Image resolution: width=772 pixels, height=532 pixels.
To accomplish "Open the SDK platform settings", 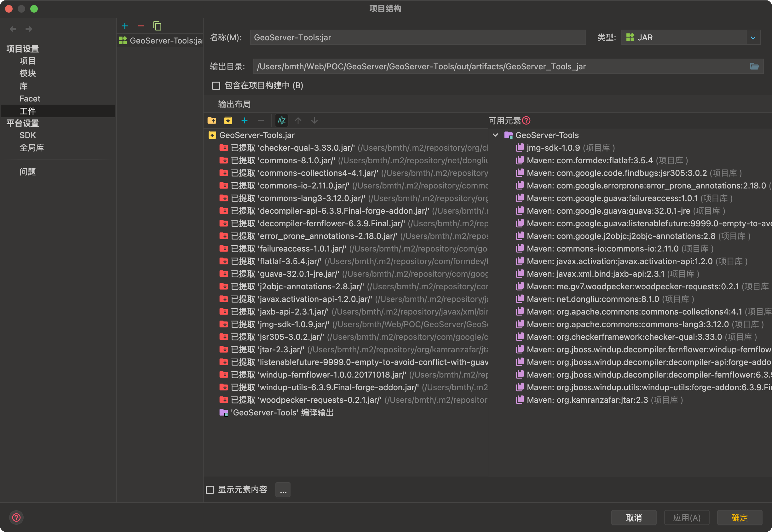I will (x=27, y=135).
